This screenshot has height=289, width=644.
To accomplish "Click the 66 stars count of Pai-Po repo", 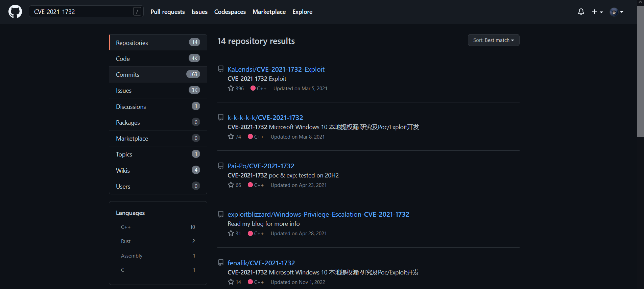I will coord(234,185).
